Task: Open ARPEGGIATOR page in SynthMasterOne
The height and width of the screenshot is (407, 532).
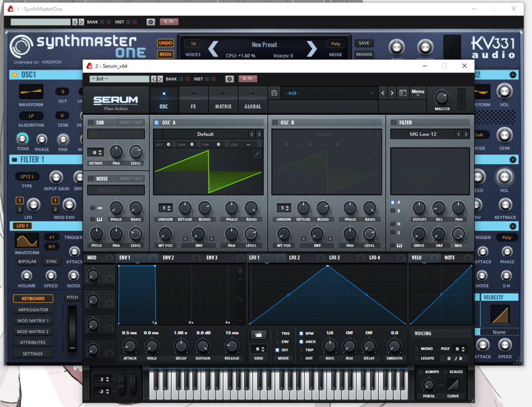Action: coord(33,309)
